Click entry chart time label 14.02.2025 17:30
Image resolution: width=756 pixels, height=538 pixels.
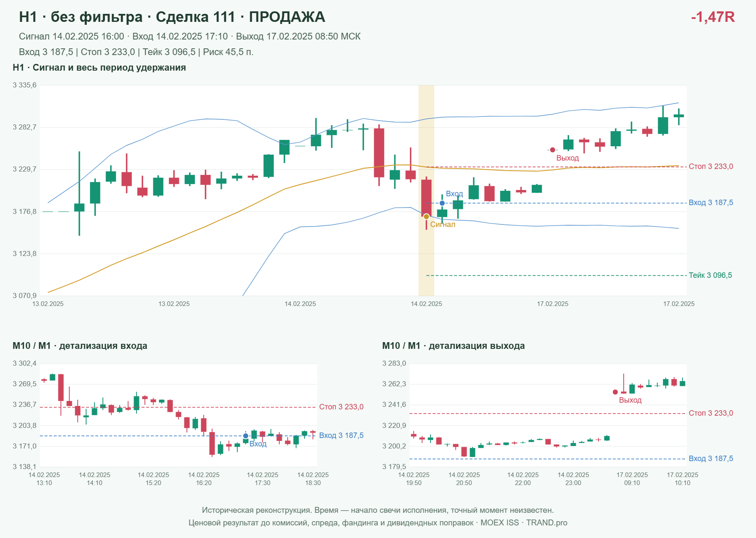(x=262, y=479)
